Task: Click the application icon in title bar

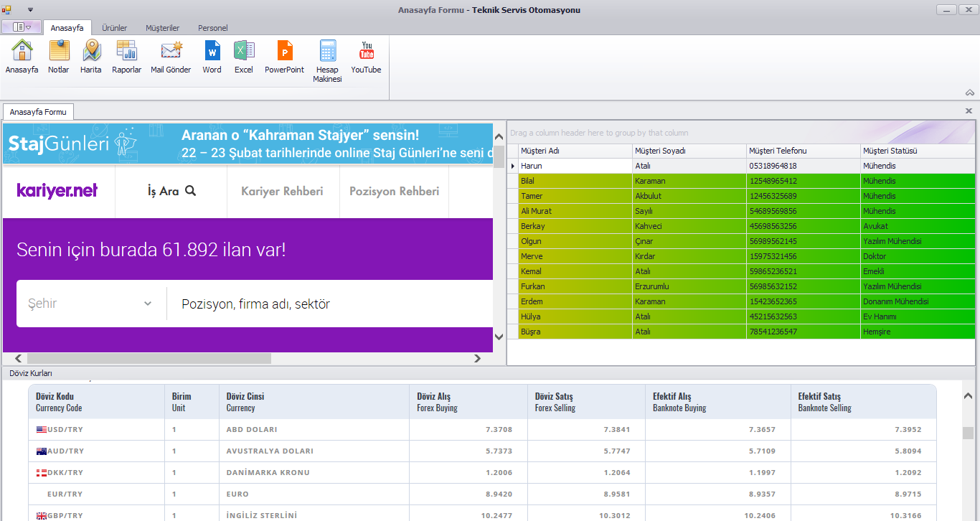Action: [7, 10]
